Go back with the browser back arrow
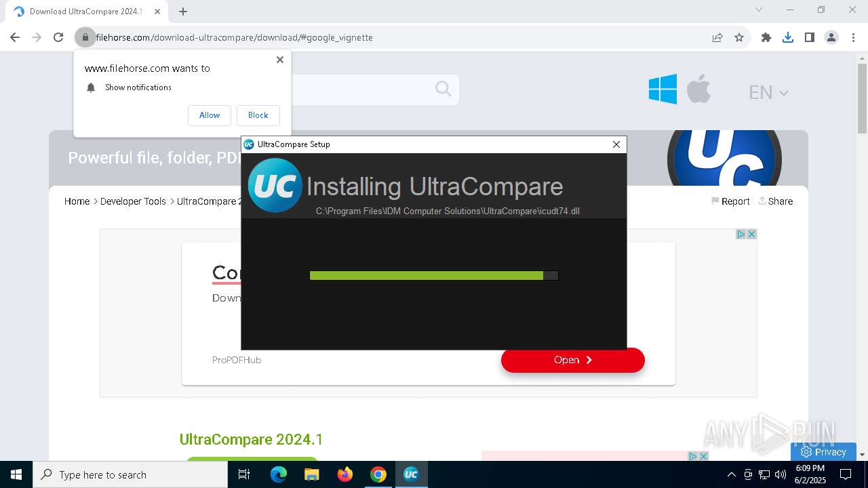The image size is (868, 488). click(x=15, y=37)
